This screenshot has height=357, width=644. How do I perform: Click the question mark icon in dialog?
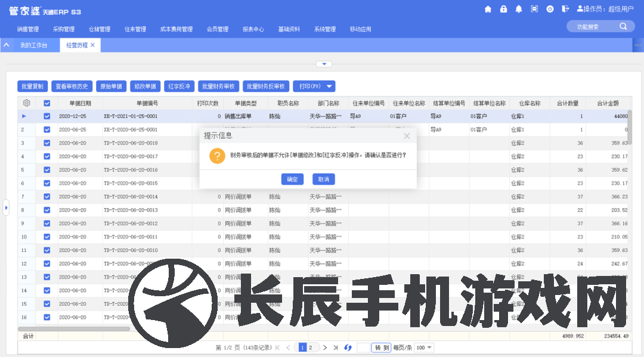pyautogui.click(x=217, y=156)
